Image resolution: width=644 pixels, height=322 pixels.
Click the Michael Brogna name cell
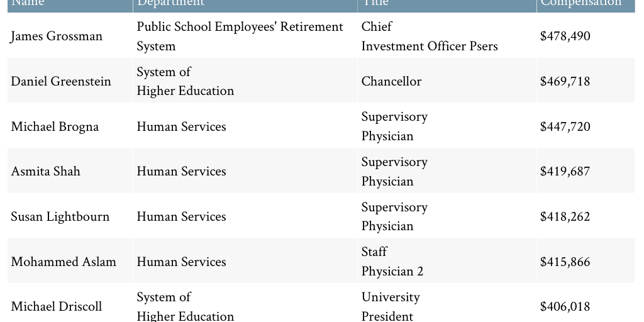(x=55, y=127)
